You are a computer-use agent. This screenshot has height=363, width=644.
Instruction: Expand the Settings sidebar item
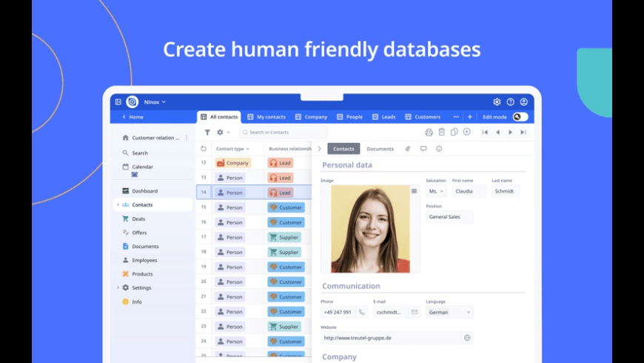pos(118,287)
